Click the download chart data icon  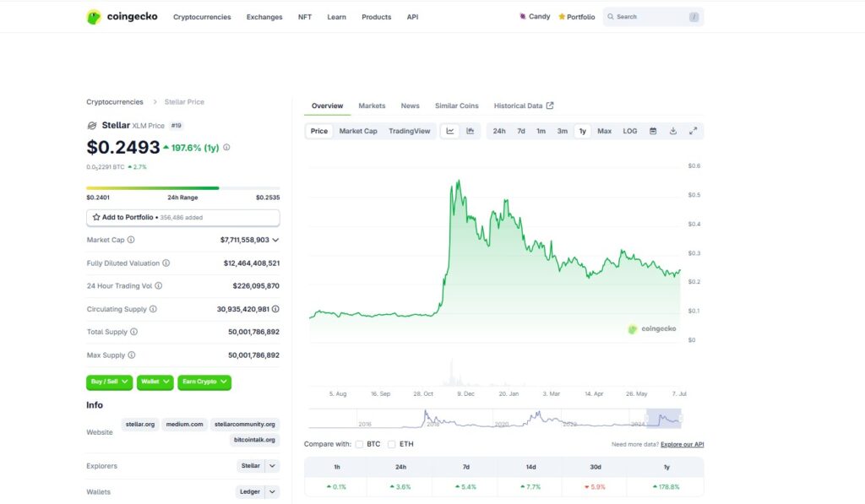(673, 131)
